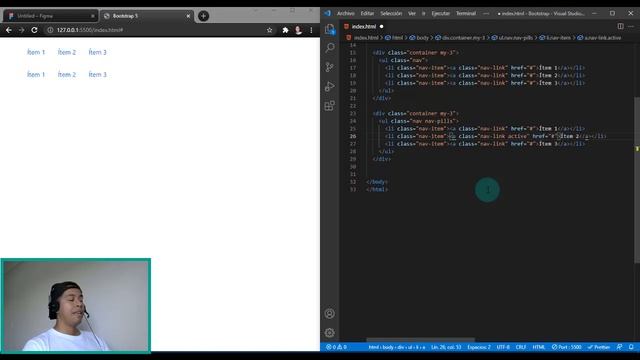Open the Chrome profile avatar

298,30
